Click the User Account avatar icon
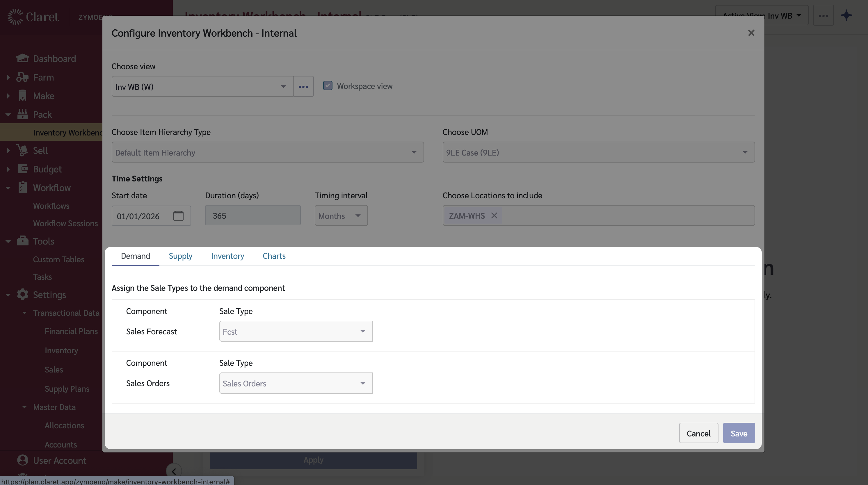 click(x=23, y=460)
